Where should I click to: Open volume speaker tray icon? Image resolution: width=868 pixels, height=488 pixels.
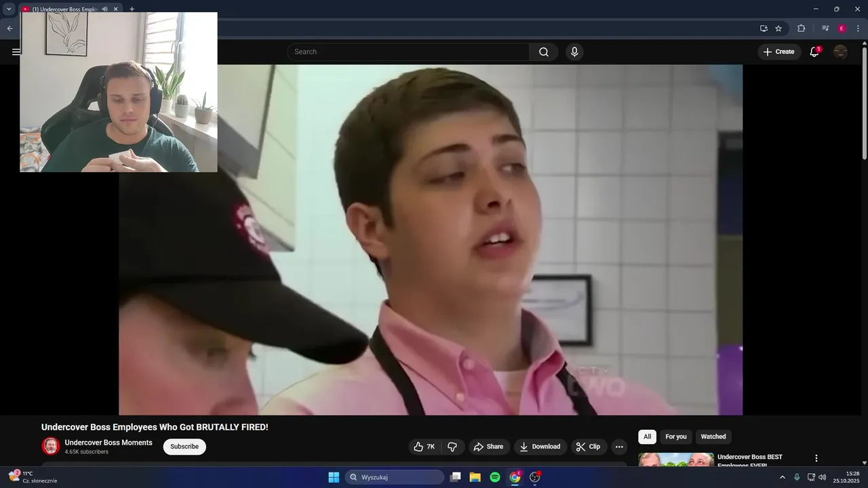(x=823, y=477)
